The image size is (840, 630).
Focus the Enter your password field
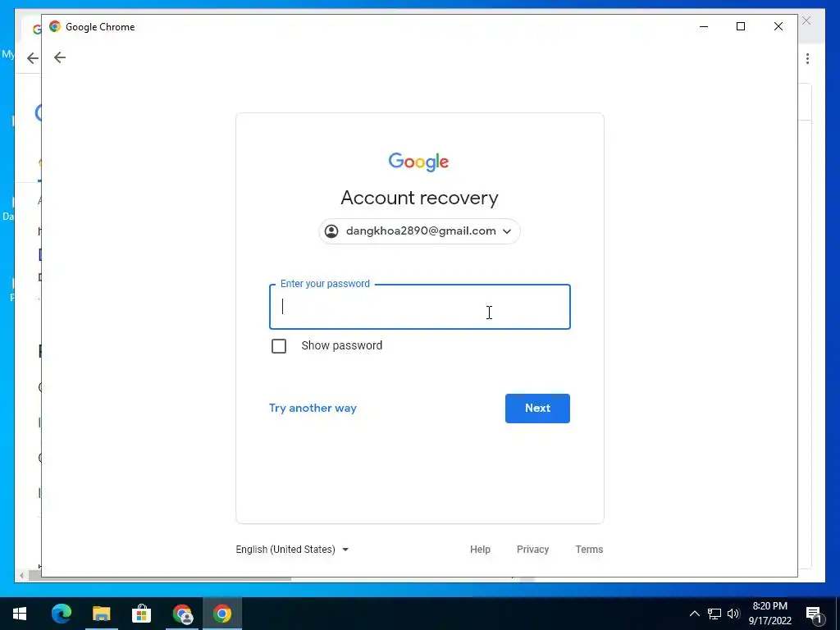click(x=419, y=307)
